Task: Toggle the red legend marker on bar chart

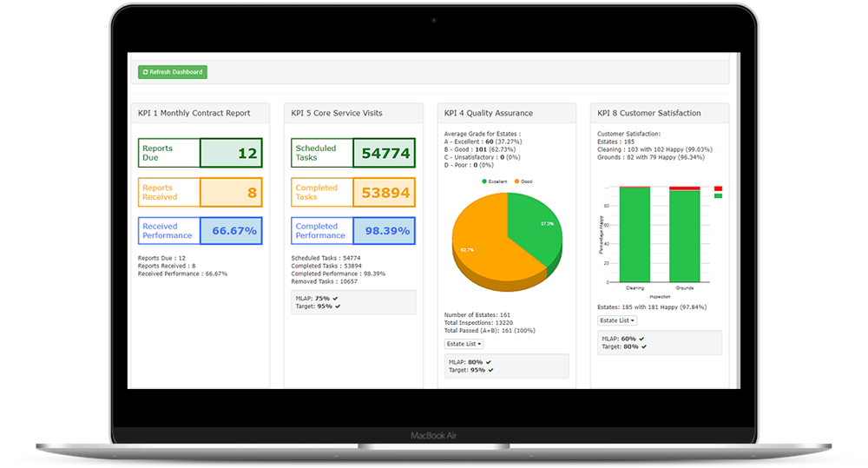Action: point(718,188)
